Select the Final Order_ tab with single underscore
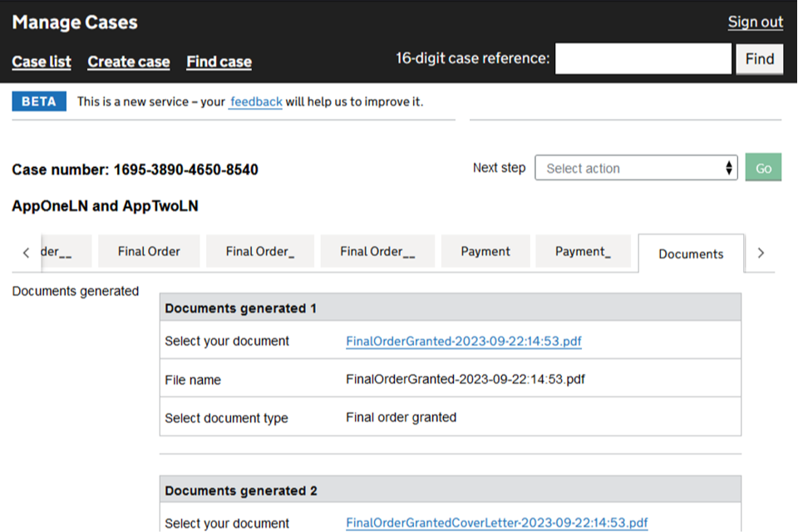This screenshot has height=532, width=798. pyautogui.click(x=260, y=251)
